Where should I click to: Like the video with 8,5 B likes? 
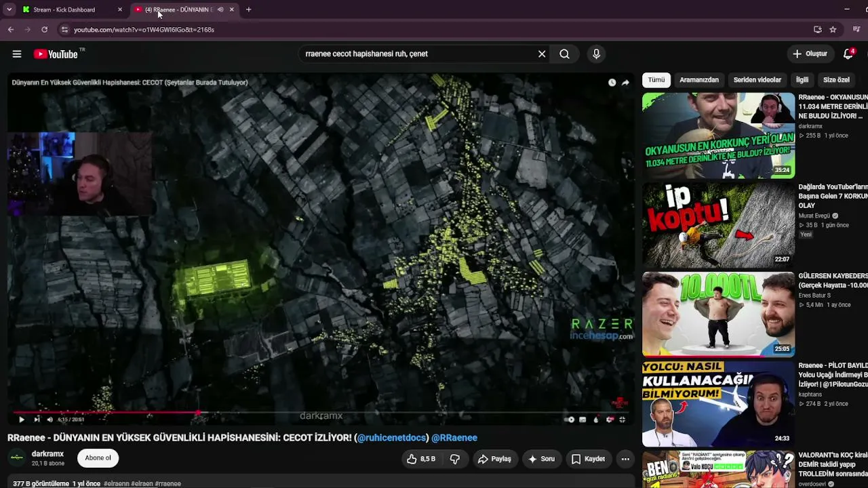(x=421, y=459)
